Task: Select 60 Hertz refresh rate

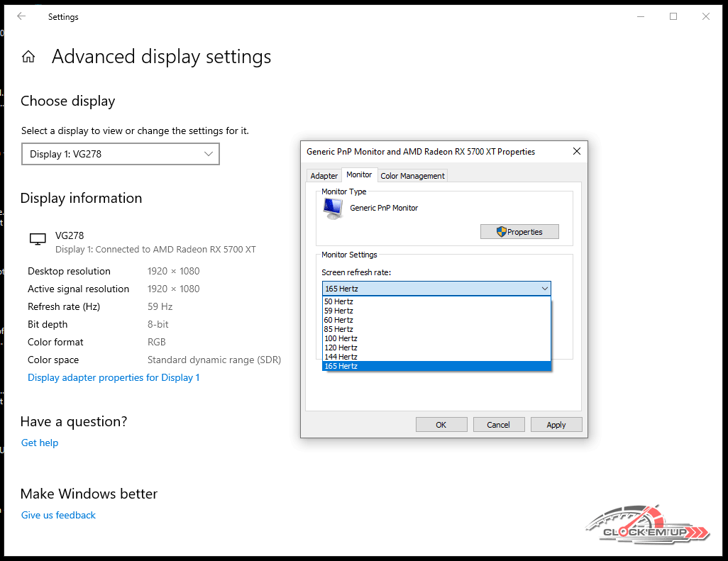Action: coord(338,320)
